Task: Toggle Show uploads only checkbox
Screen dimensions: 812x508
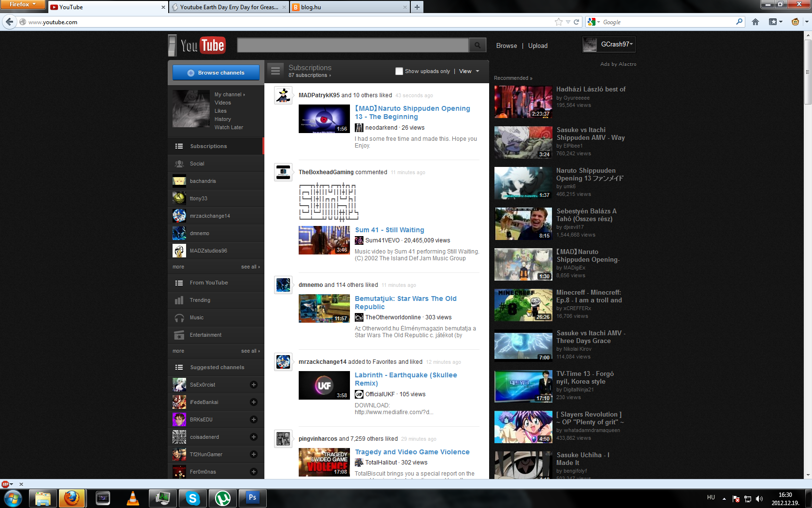Action: [x=399, y=71]
